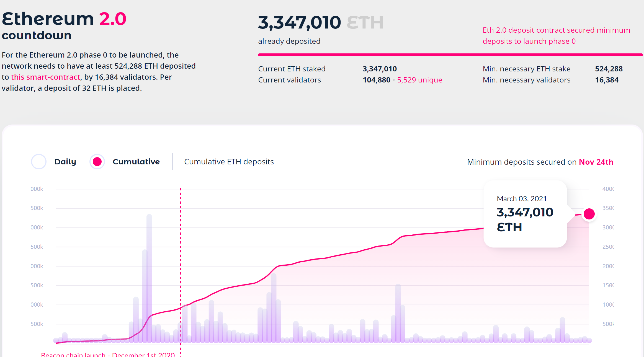The height and width of the screenshot is (357, 644).
Task: Click the 'Cumulative ETH deposits' chart label
Action: tap(229, 162)
